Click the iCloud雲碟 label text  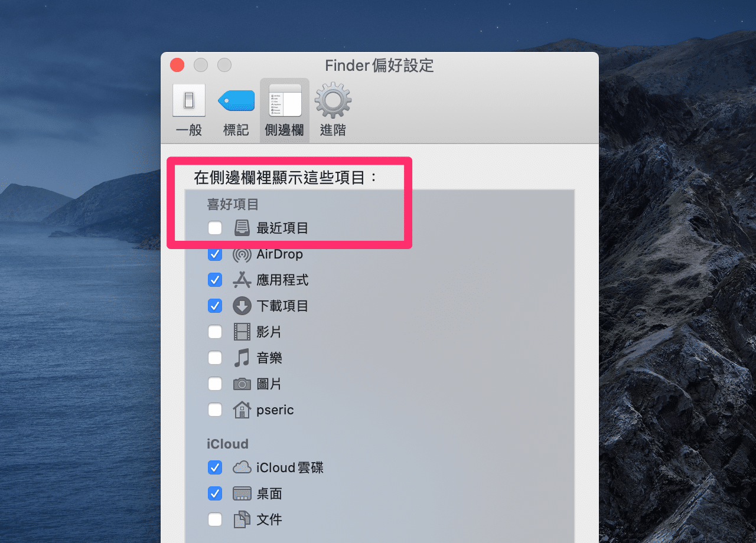click(290, 468)
